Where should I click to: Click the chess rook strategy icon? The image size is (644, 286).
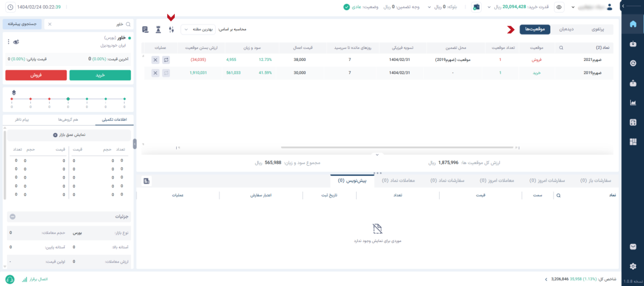pos(158,30)
